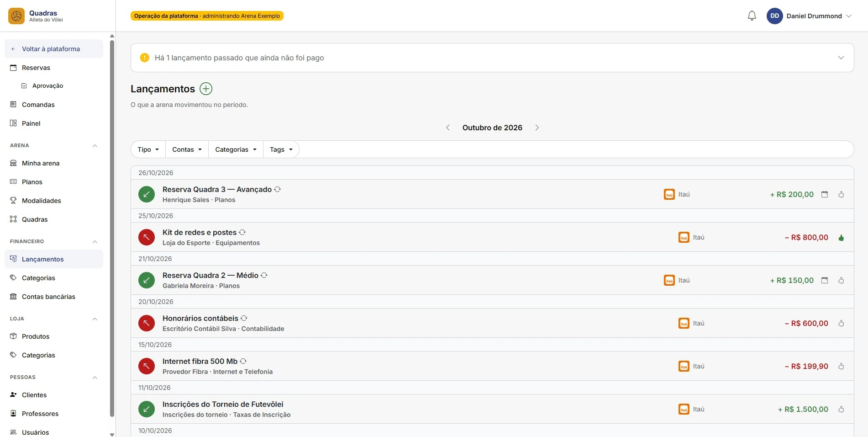Click recurrence icon beside Honorários contábeis
This screenshot has width=868, height=437.
pyautogui.click(x=244, y=318)
